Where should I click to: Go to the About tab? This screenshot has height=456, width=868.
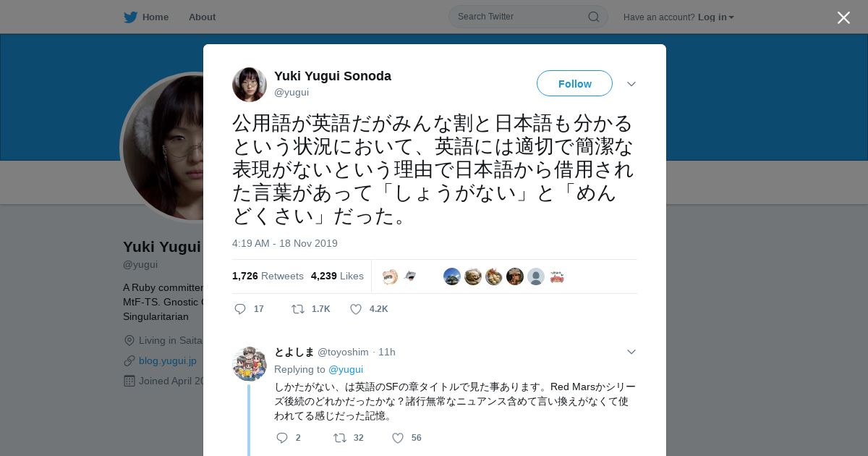[x=202, y=17]
